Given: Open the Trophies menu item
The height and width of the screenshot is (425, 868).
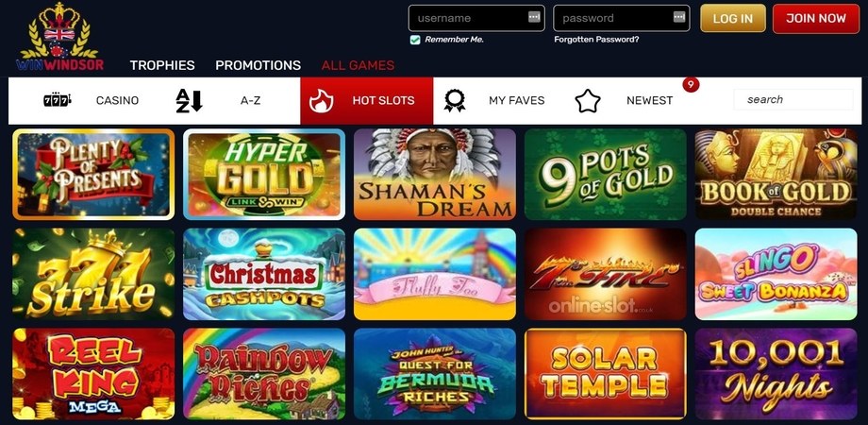Looking at the screenshot, I should pyautogui.click(x=162, y=65).
